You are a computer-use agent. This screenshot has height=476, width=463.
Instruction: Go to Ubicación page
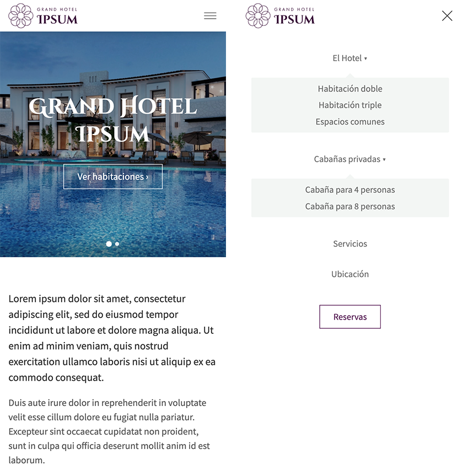pos(350,274)
